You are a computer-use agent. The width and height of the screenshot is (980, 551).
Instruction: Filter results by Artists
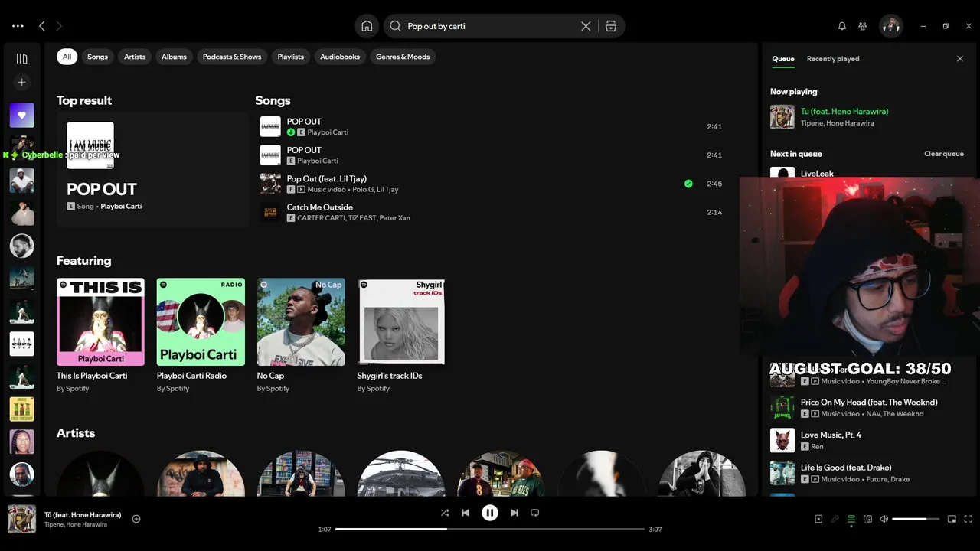pyautogui.click(x=135, y=57)
